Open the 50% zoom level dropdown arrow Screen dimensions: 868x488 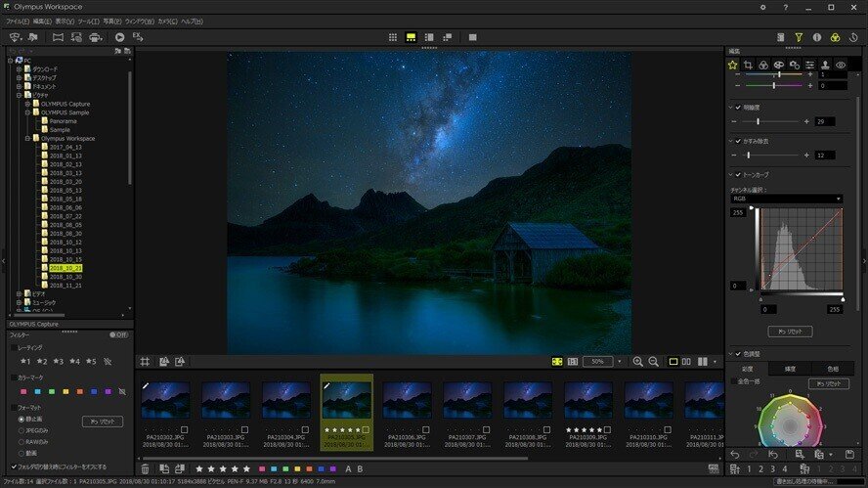point(620,362)
